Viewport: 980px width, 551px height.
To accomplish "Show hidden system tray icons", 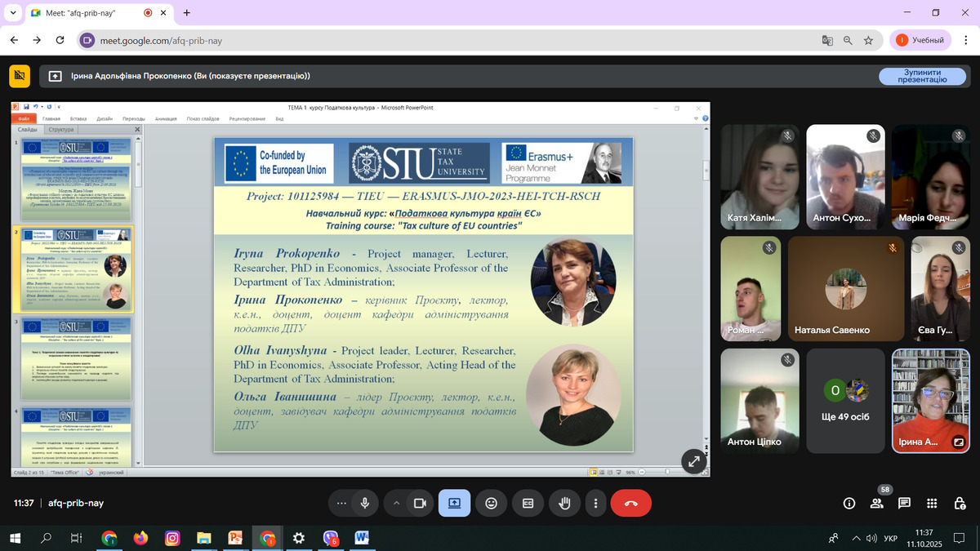I will 856,538.
